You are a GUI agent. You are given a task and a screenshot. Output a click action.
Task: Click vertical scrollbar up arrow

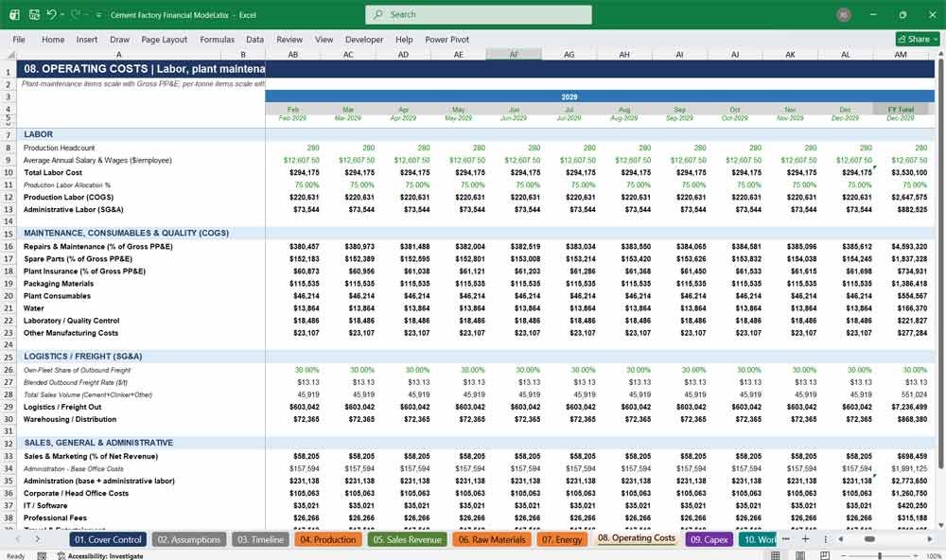[940, 54]
